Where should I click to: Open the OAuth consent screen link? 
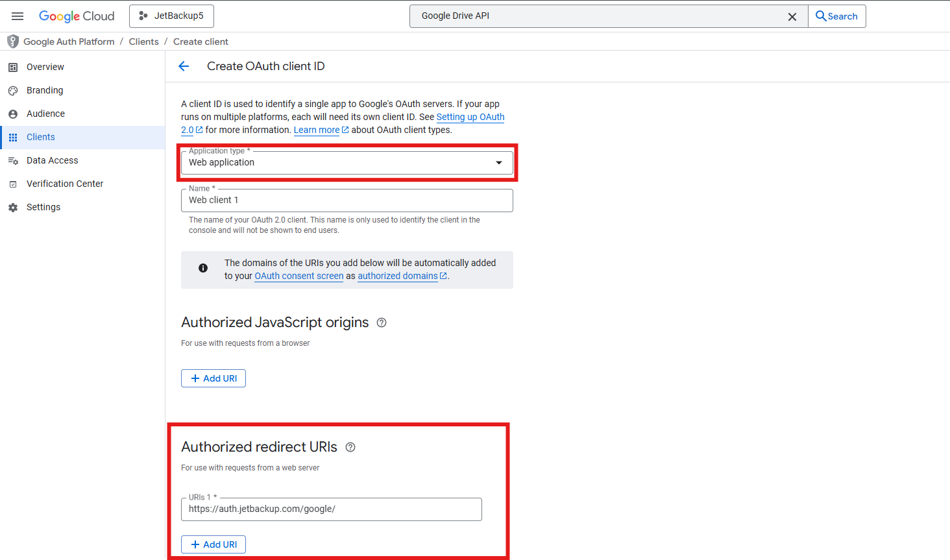point(298,276)
